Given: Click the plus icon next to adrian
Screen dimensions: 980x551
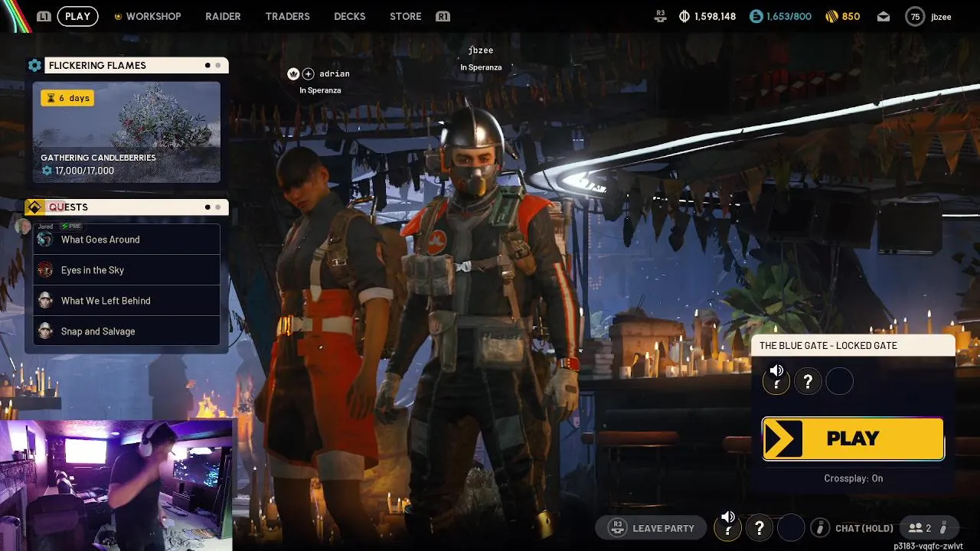Looking at the screenshot, I should [x=308, y=74].
